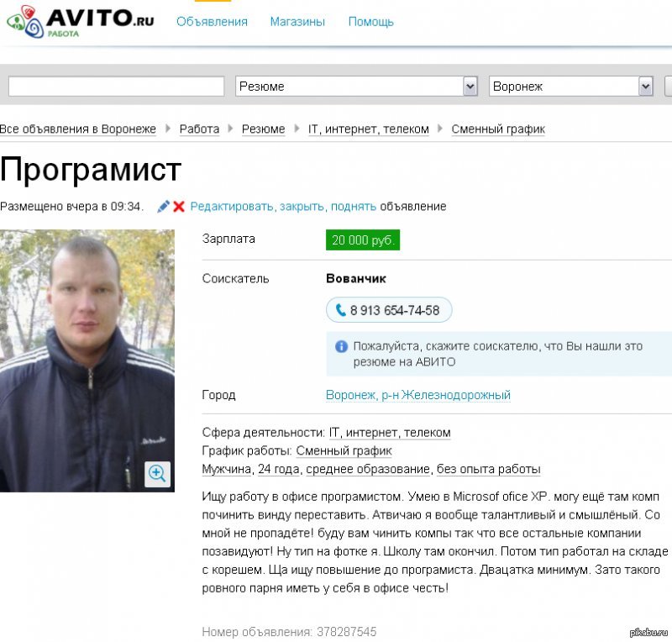This screenshot has height=642, width=672.
Task: Click the phone icon beside the number
Action: pos(341,309)
